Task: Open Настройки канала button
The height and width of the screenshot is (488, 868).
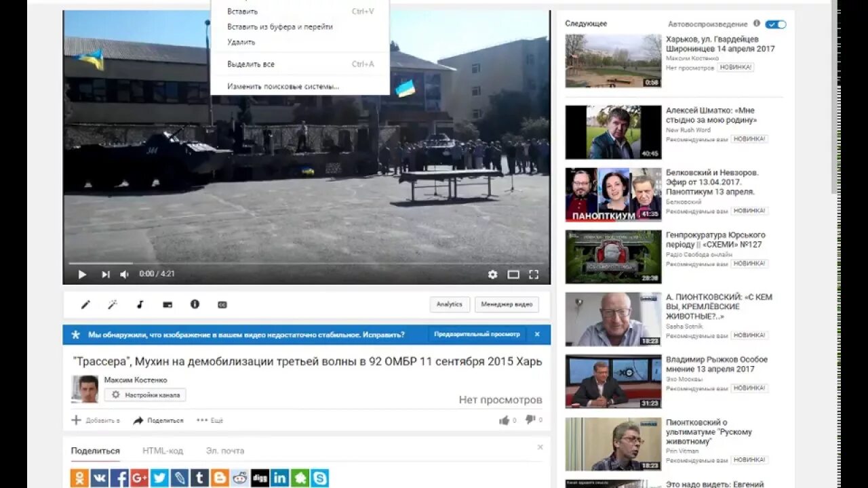Action: point(145,394)
